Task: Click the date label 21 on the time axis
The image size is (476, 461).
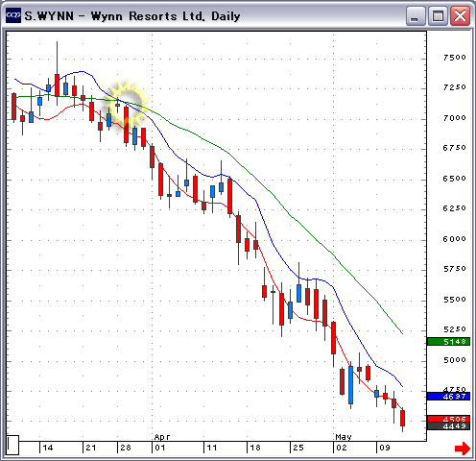Action: click(x=91, y=448)
